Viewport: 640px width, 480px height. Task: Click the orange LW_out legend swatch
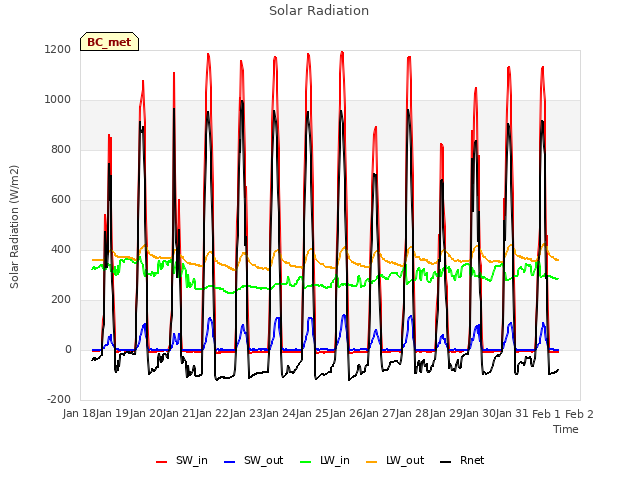tap(372, 462)
